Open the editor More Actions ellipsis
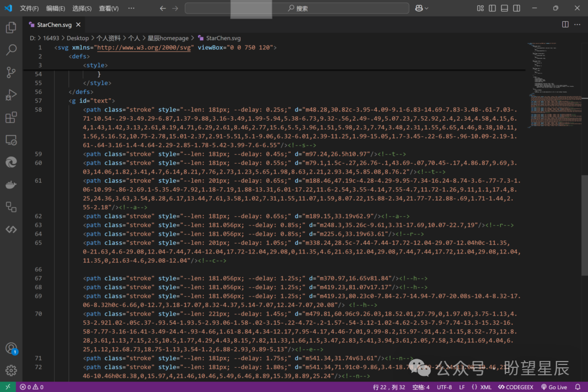This screenshot has width=588, height=392. click(577, 24)
